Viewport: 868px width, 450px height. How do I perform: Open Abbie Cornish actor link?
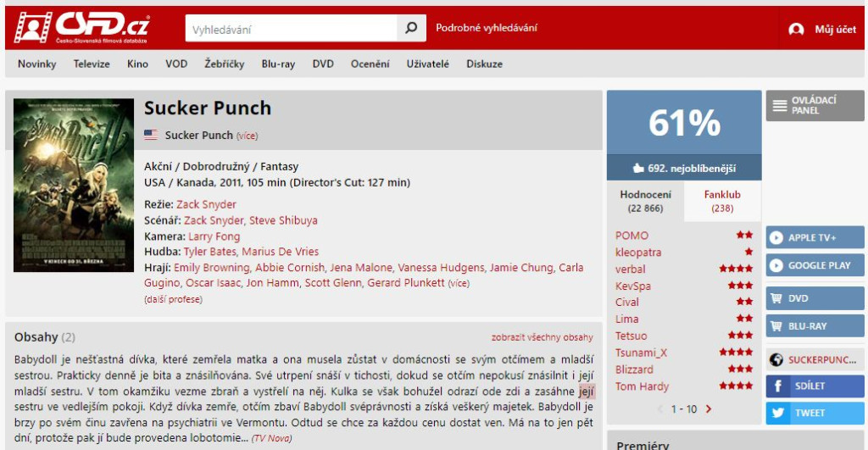290,267
